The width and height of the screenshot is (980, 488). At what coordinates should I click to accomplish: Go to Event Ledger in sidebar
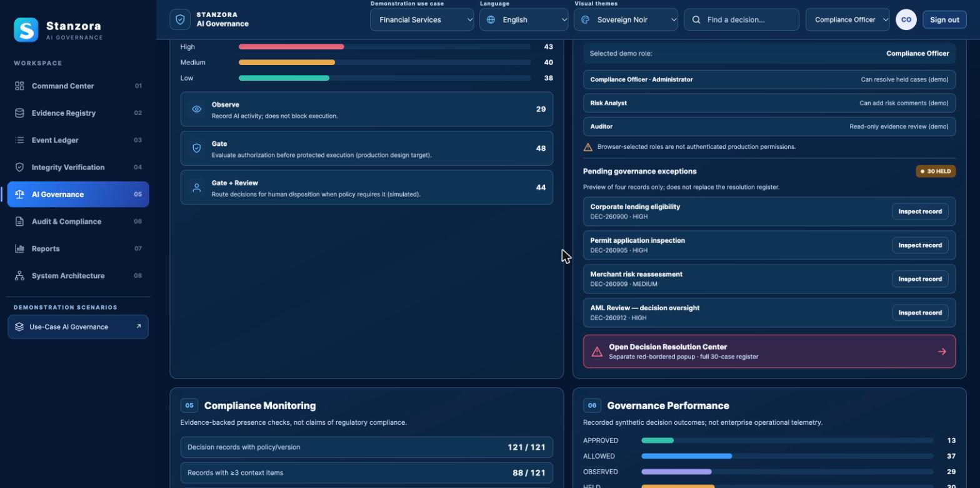tap(78, 140)
